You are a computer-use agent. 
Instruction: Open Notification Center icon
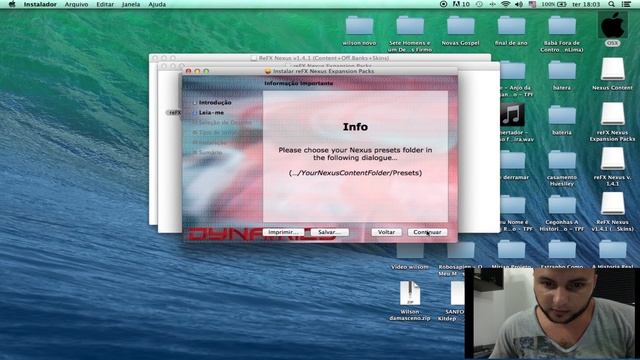click(627, 4)
